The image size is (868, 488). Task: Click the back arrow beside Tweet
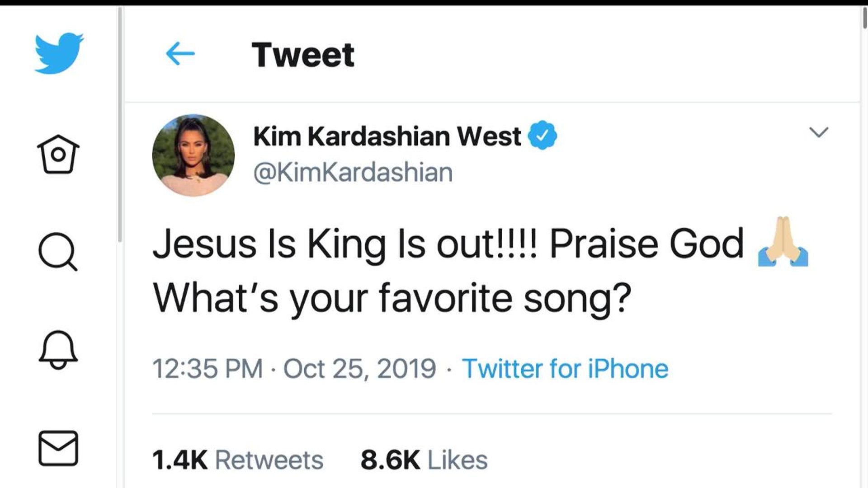(x=180, y=54)
